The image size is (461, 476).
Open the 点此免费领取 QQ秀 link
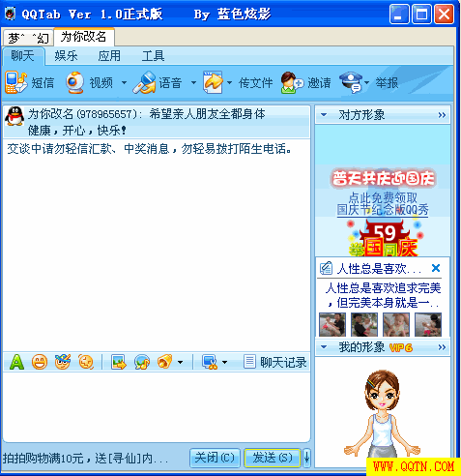[383, 204]
